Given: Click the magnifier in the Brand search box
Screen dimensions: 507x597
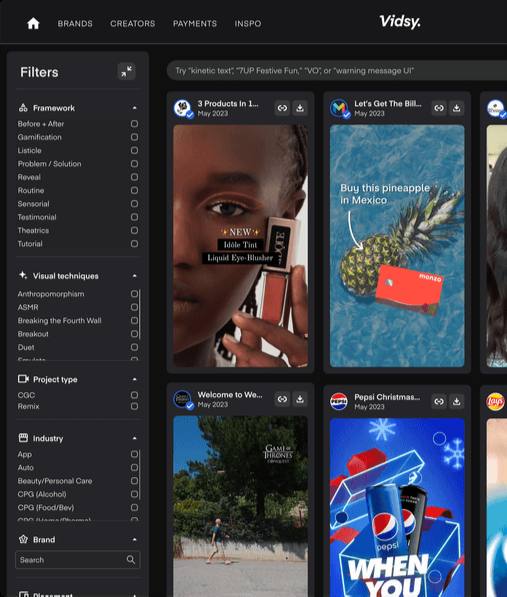Looking at the screenshot, I should tap(131, 559).
